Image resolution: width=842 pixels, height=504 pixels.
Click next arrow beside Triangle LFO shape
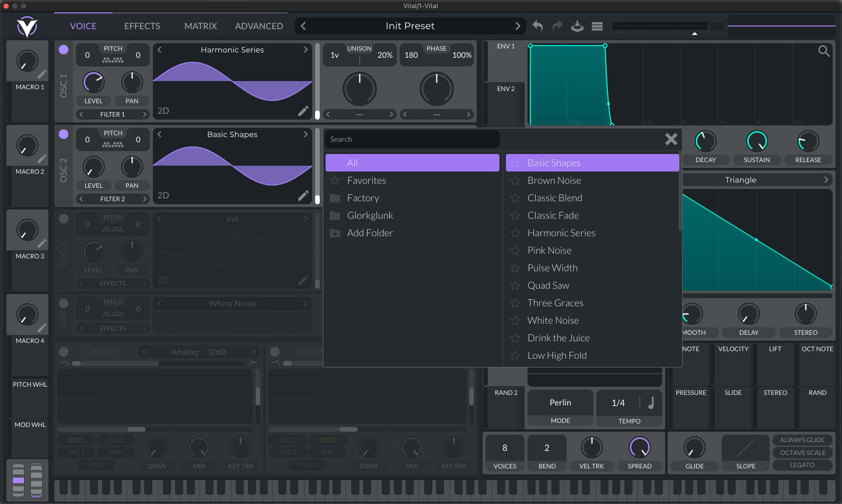[x=826, y=180]
